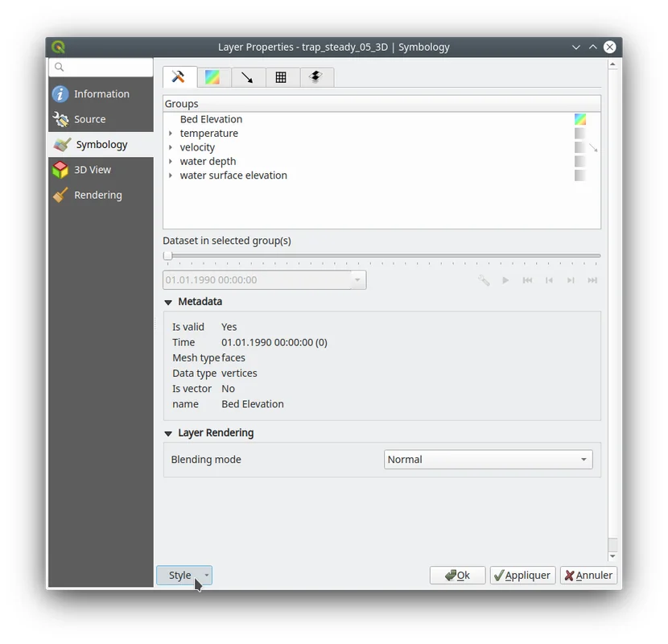
Task: Enable vector arrow rendering for velocity
Action: [593, 148]
